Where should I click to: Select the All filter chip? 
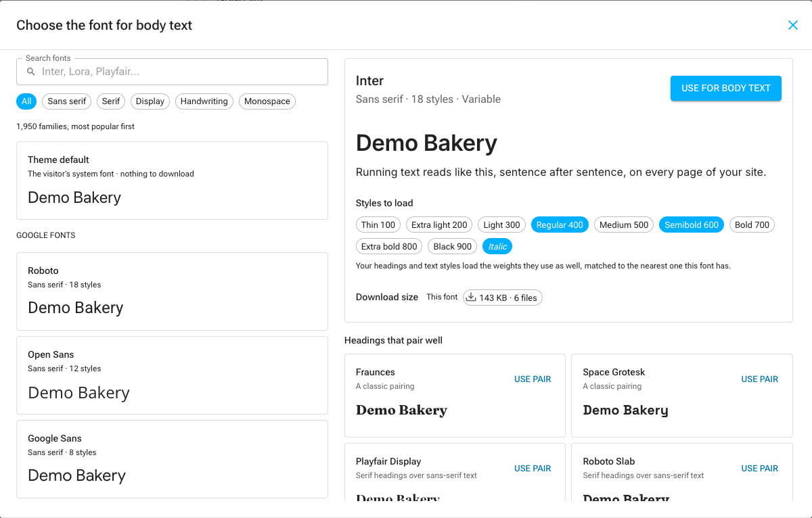[26, 101]
